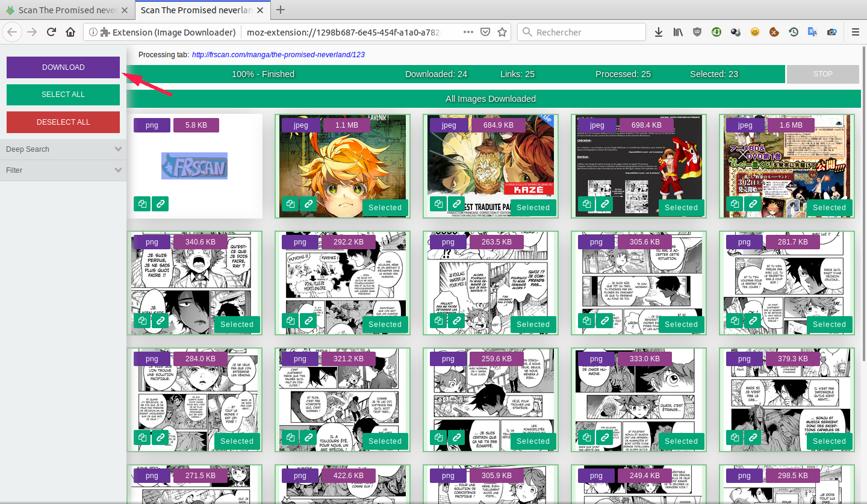The height and width of the screenshot is (504, 867).
Task: Toggle Selected on the 1.1 MB image
Action: [385, 207]
